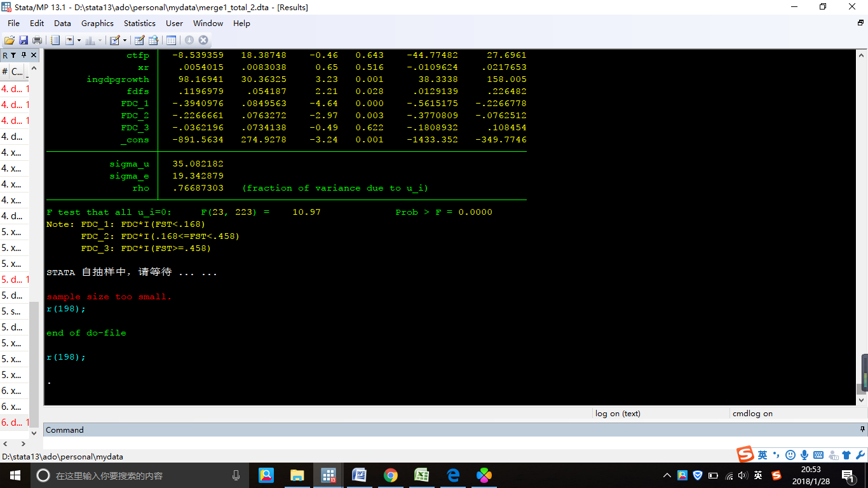Close the Review panel with X
This screenshot has width=868, height=488.
point(34,55)
